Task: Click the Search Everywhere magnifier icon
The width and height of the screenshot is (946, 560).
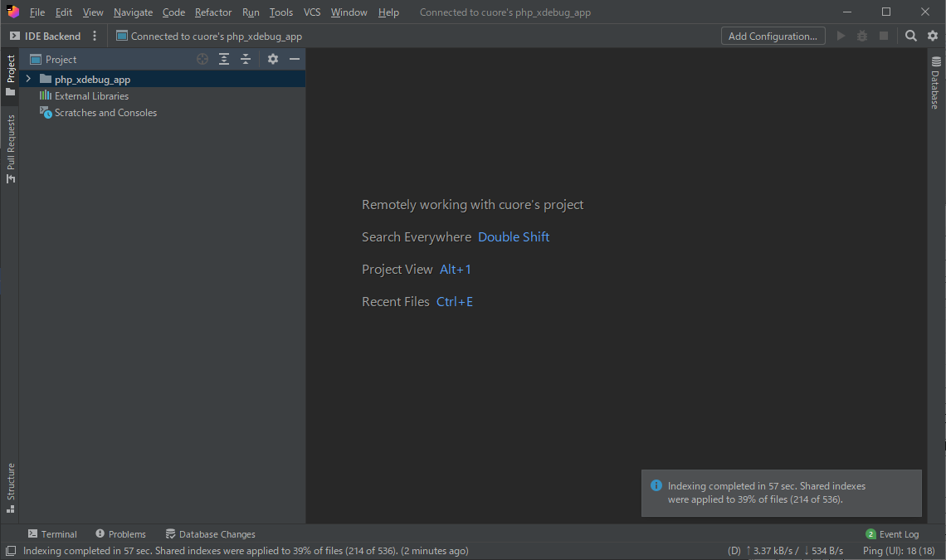Action: [x=911, y=36]
